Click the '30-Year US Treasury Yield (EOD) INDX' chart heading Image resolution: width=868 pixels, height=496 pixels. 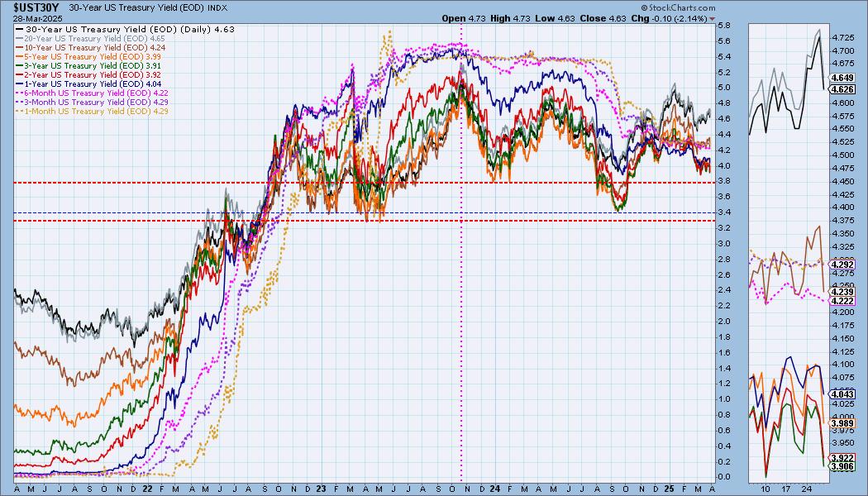click(x=148, y=8)
